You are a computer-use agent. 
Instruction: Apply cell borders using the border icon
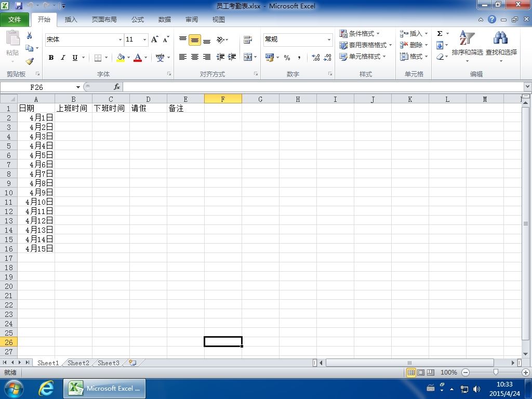98,57
